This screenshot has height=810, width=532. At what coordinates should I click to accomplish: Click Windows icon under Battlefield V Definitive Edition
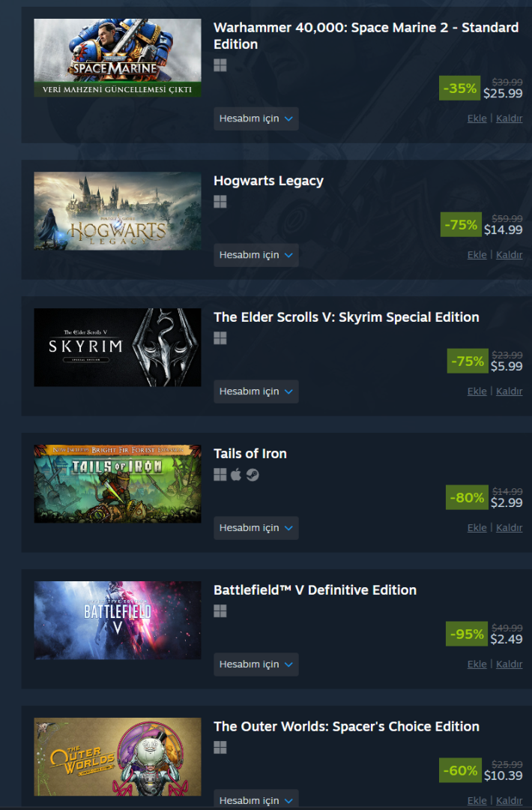click(x=220, y=610)
